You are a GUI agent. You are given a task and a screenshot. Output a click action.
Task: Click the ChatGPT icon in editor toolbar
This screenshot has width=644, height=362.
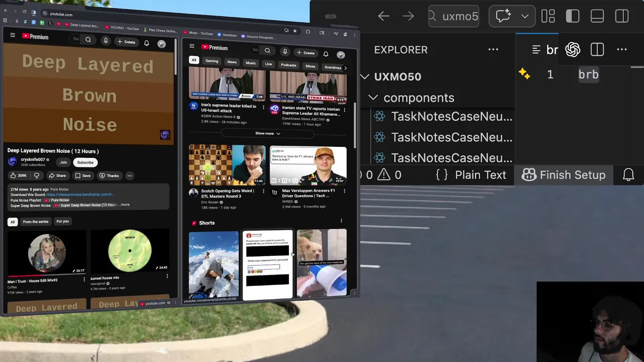click(573, 49)
